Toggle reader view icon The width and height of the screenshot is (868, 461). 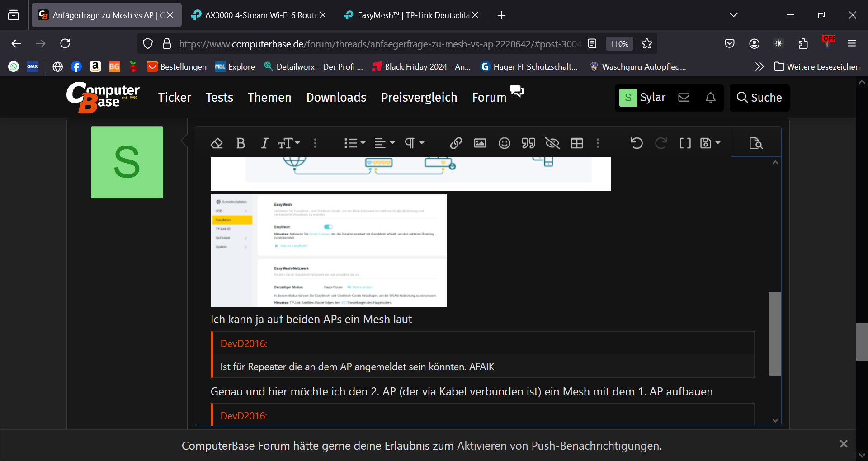[x=592, y=43]
